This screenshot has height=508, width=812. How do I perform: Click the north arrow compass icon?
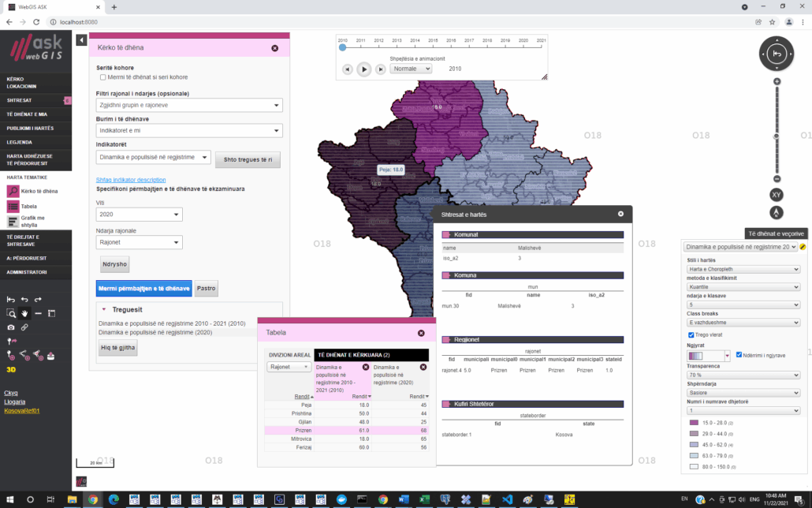point(776,212)
